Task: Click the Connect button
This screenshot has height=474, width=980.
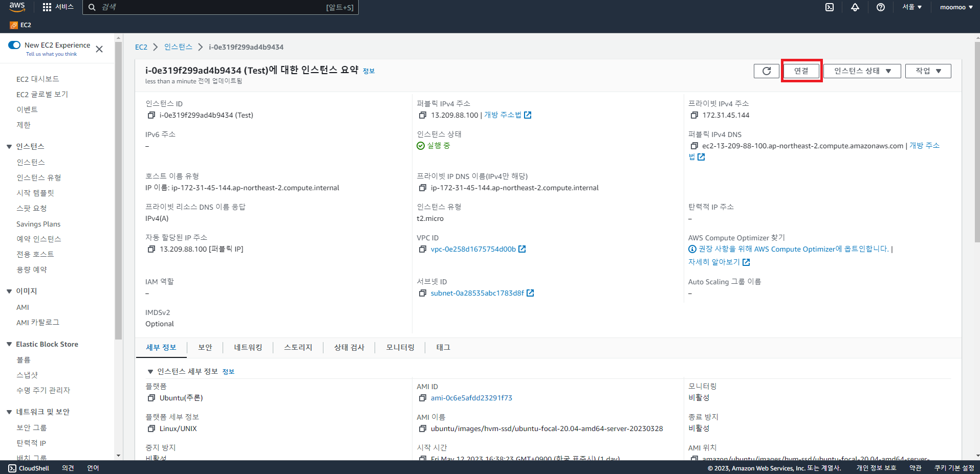Action: [801, 71]
